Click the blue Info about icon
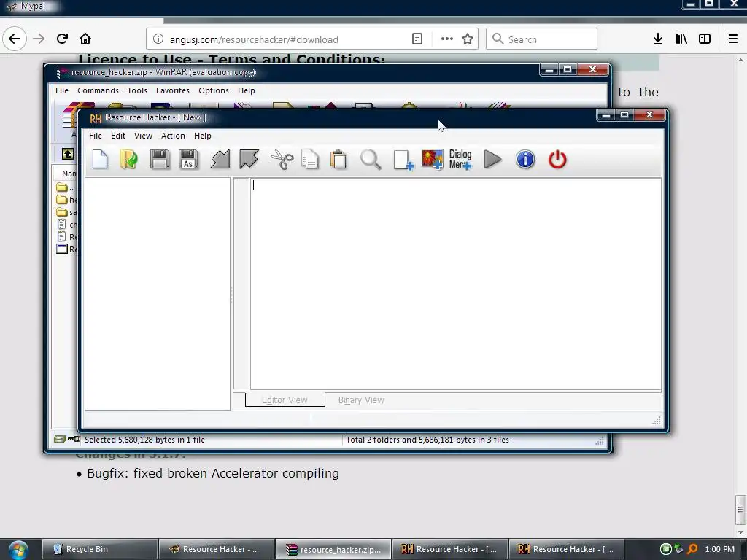The width and height of the screenshot is (747, 560). [525, 159]
